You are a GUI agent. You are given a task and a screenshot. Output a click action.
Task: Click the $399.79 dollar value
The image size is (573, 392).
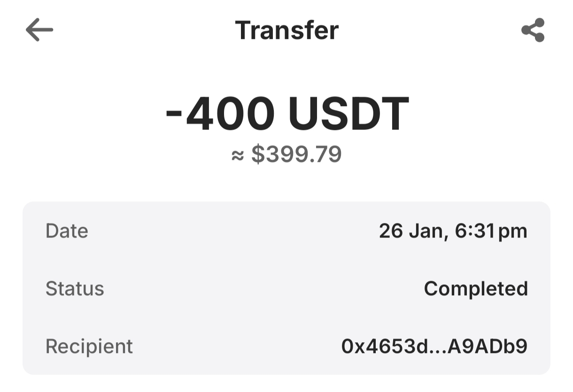click(296, 154)
